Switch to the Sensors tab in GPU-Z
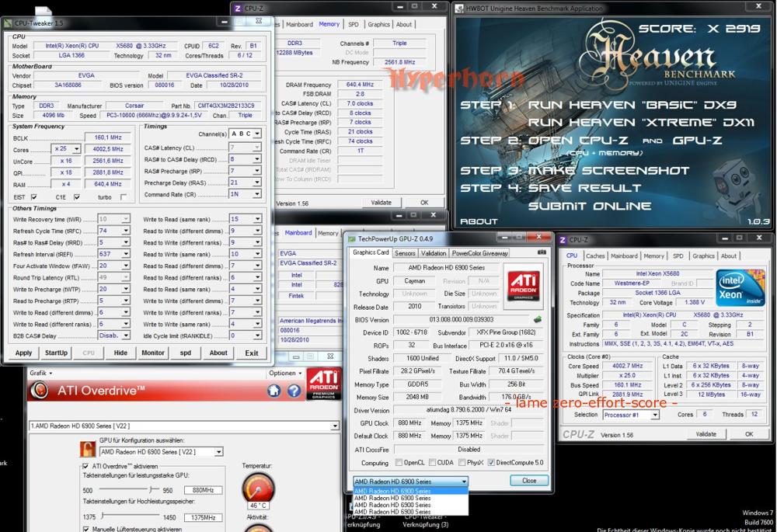Screen dimensions: 777x532 (x=405, y=253)
